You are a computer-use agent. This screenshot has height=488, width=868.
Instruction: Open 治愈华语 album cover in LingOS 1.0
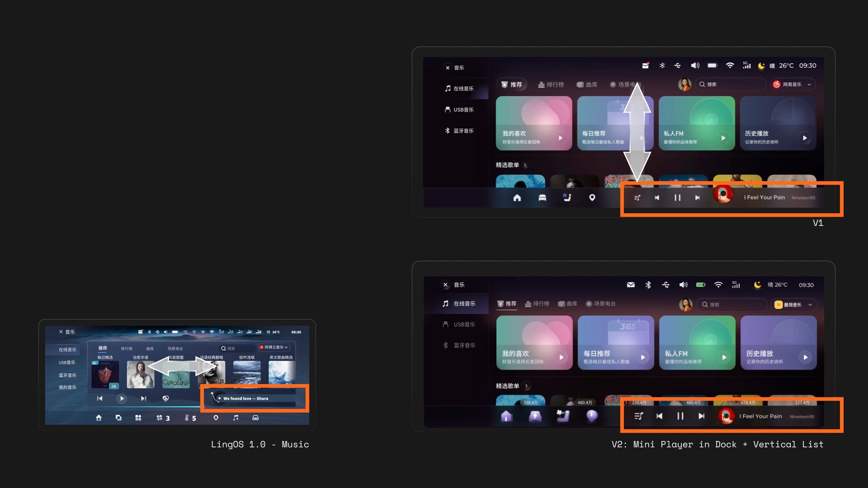coord(141,374)
